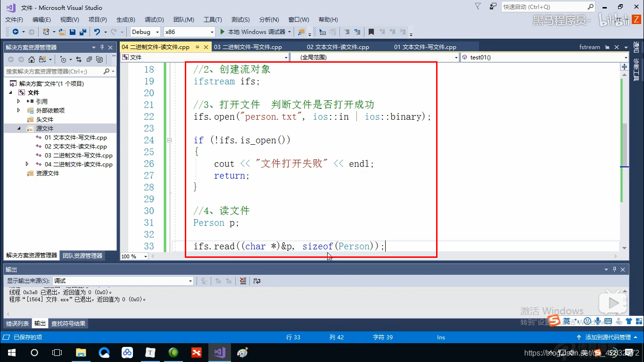Screen dimensions: 644x362
Task: Open the test01() member dropdown
Action: [x=626, y=57]
